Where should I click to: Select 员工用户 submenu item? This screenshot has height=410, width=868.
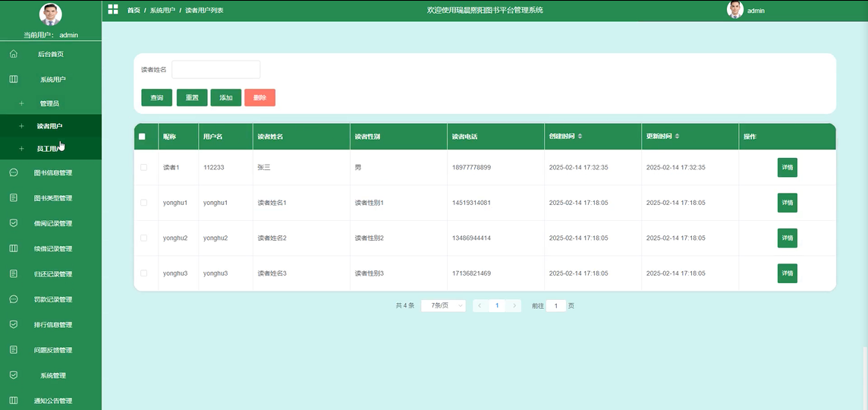tap(51, 149)
